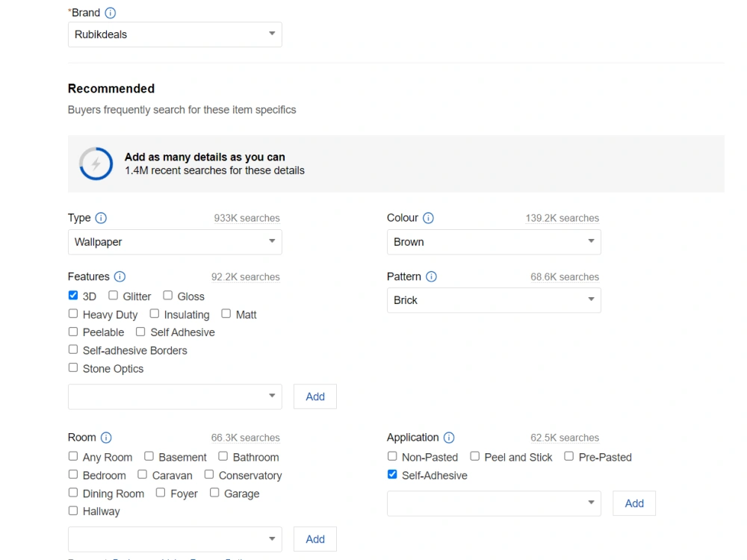Check the Self Adhesive feature checkbox

click(140, 332)
